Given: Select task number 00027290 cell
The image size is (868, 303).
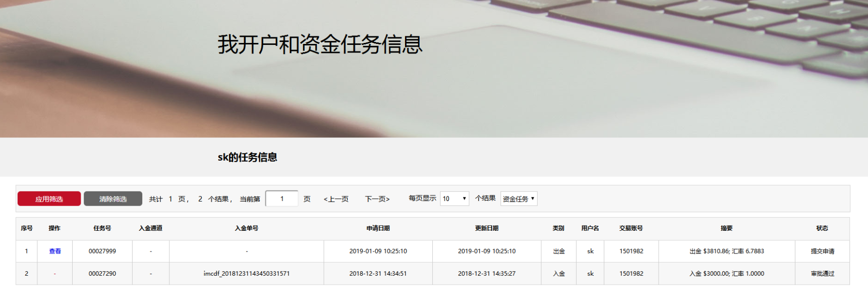Looking at the screenshot, I should pyautogui.click(x=102, y=274).
